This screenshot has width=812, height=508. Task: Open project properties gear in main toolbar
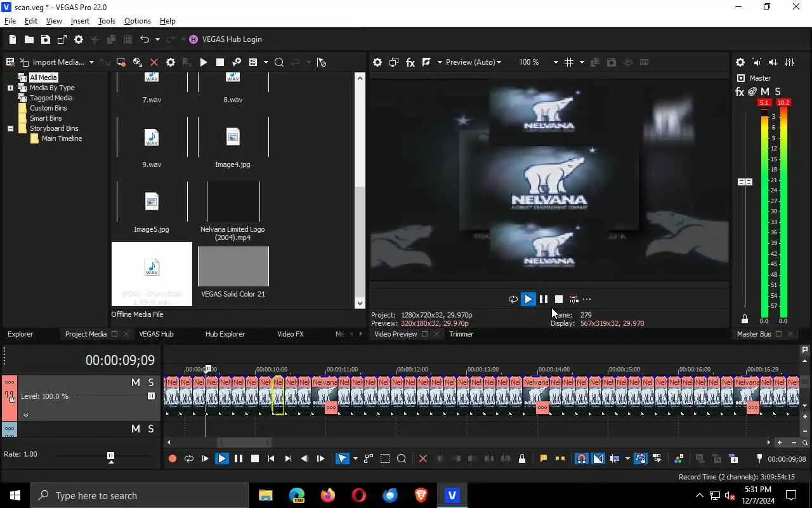pos(79,39)
